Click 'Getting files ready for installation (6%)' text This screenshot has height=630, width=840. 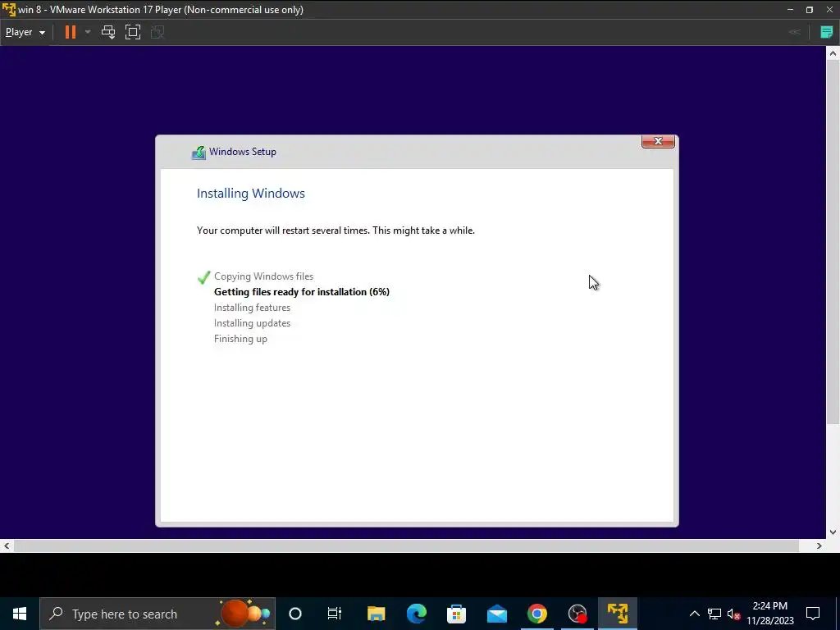302,292
